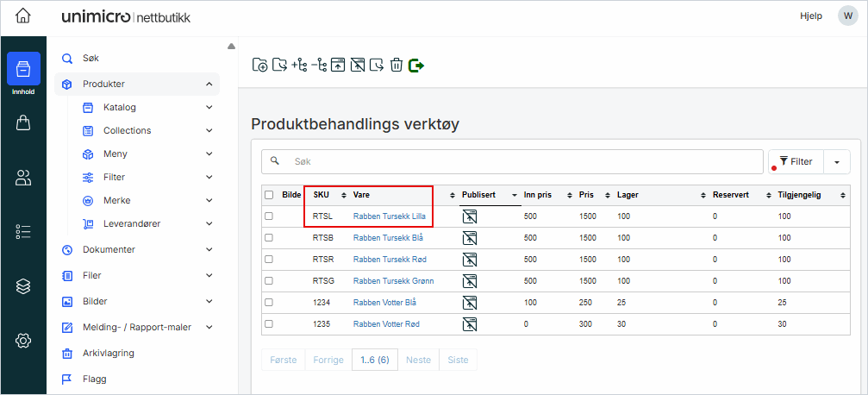Image resolution: width=868 pixels, height=395 pixels.
Task: Collapse the Produkter menu section
Action: point(209,85)
